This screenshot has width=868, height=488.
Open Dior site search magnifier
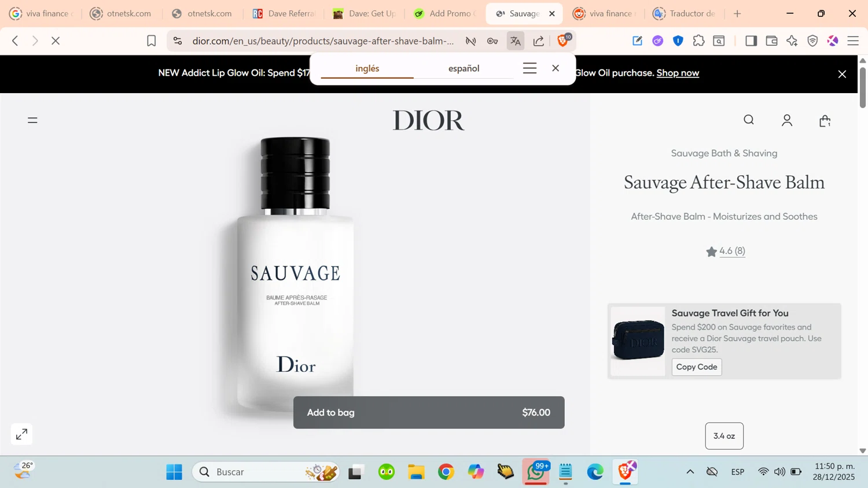749,120
